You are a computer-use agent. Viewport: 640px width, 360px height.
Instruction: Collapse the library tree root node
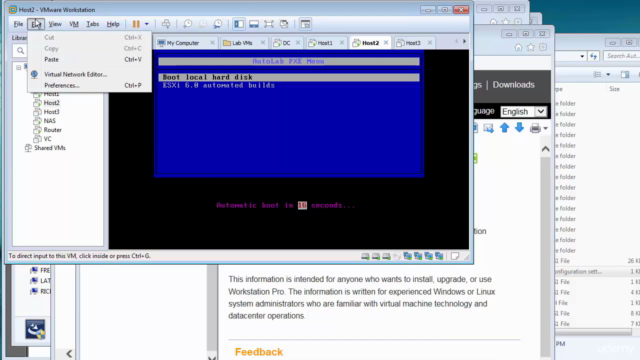(18, 67)
